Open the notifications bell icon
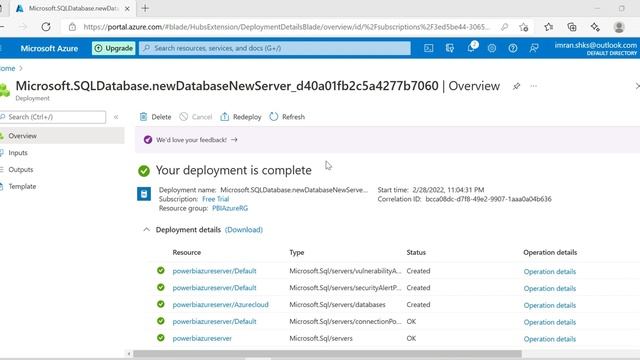Viewport: 640px width, 360px height. click(471, 47)
